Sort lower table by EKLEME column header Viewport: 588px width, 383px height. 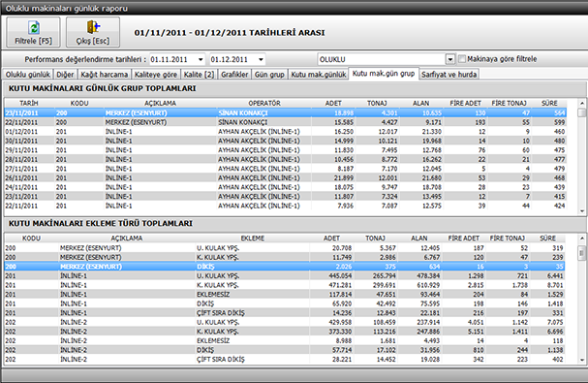(x=253, y=239)
